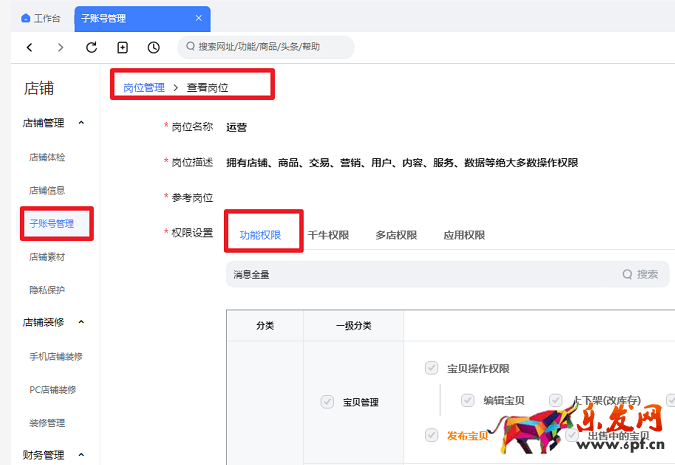The height and width of the screenshot is (465, 675).
Task: Select the 千牛权限 tab
Action: (328, 235)
